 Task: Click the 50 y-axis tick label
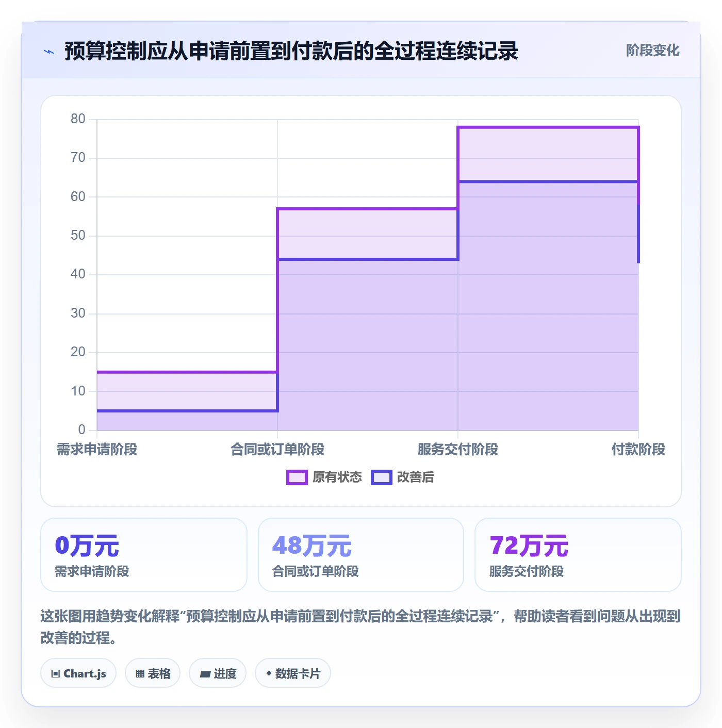tap(78, 236)
